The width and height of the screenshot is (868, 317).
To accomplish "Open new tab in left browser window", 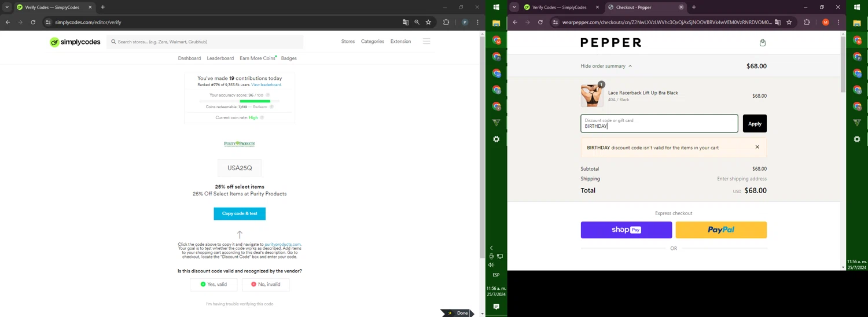I will [103, 8].
